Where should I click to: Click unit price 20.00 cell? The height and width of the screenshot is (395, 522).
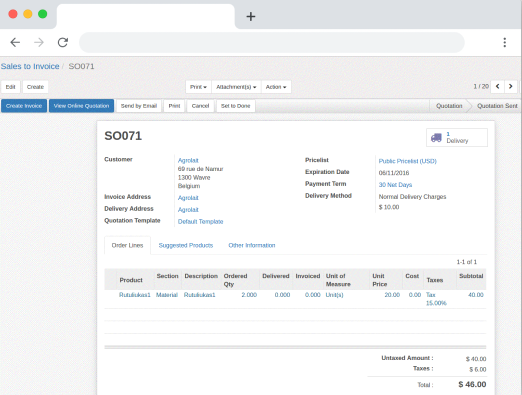click(x=392, y=295)
